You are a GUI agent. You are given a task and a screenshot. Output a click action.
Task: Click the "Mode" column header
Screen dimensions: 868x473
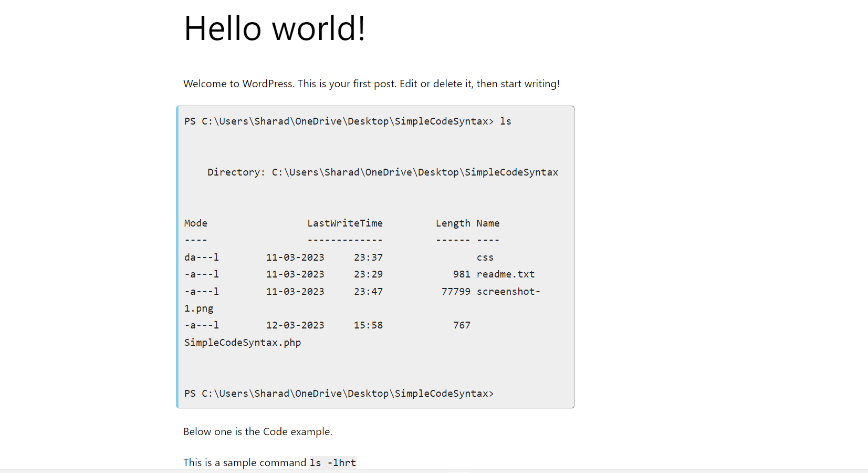pos(196,223)
